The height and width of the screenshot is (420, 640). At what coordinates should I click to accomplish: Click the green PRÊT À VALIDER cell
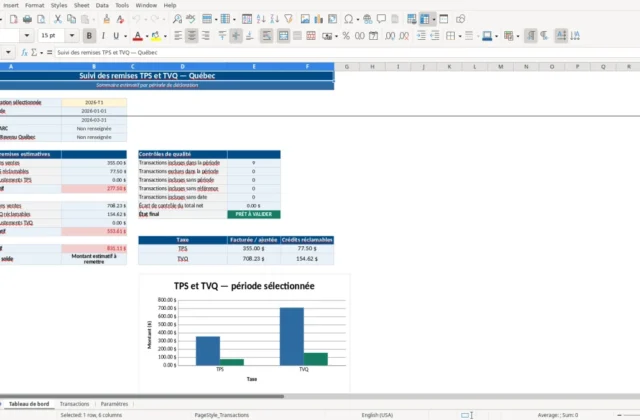pyautogui.click(x=254, y=214)
